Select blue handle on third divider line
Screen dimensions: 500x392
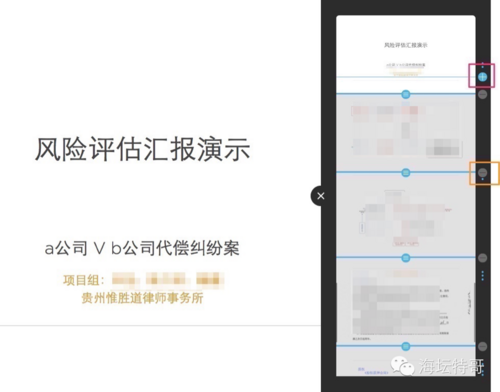click(x=406, y=258)
